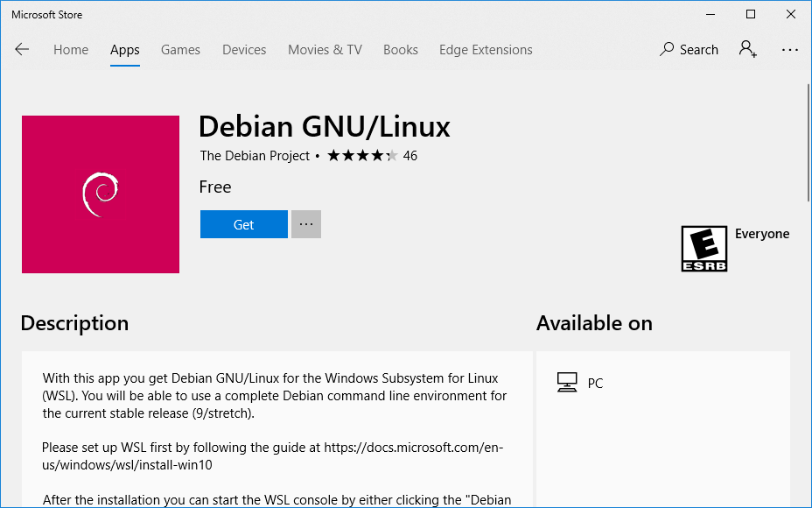The width and height of the screenshot is (812, 508).
Task: Open the Home tab
Action: click(x=71, y=50)
